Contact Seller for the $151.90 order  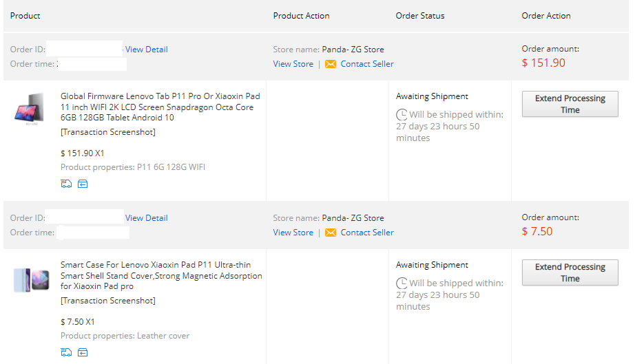pyautogui.click(x=367, y=64)
